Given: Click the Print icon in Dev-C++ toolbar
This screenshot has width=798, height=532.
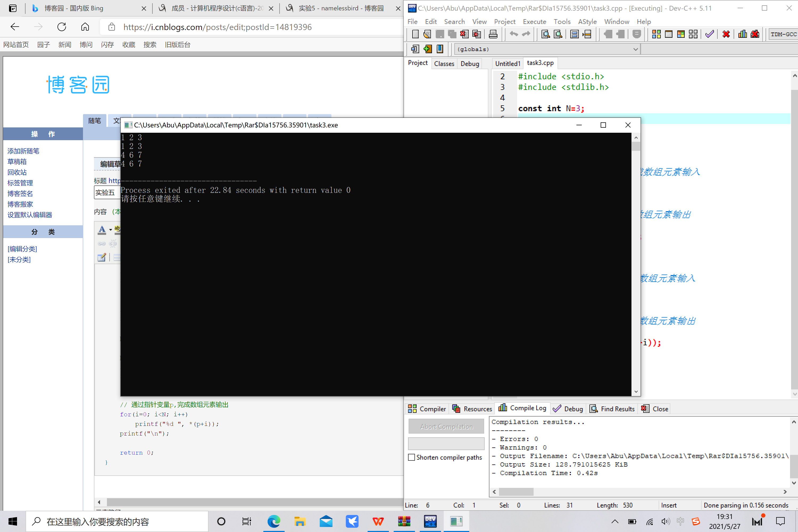Looking at the screenshot, I should click(x=493, y=34).
